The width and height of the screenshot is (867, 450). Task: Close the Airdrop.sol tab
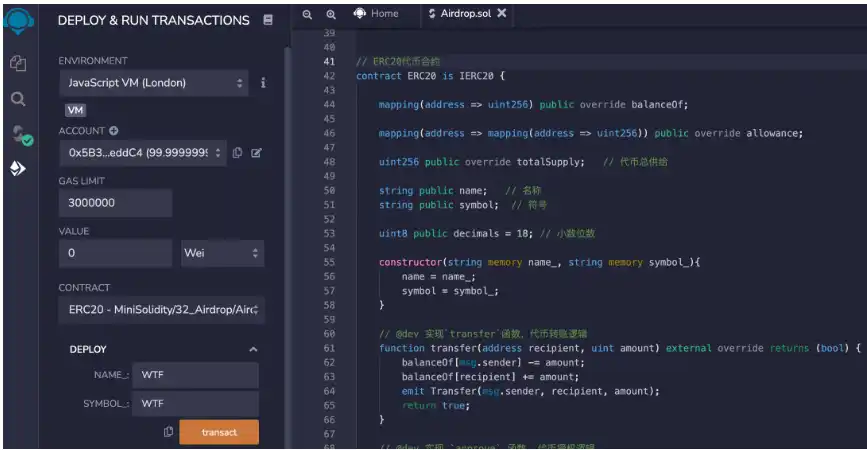click(x=502, y=13)
